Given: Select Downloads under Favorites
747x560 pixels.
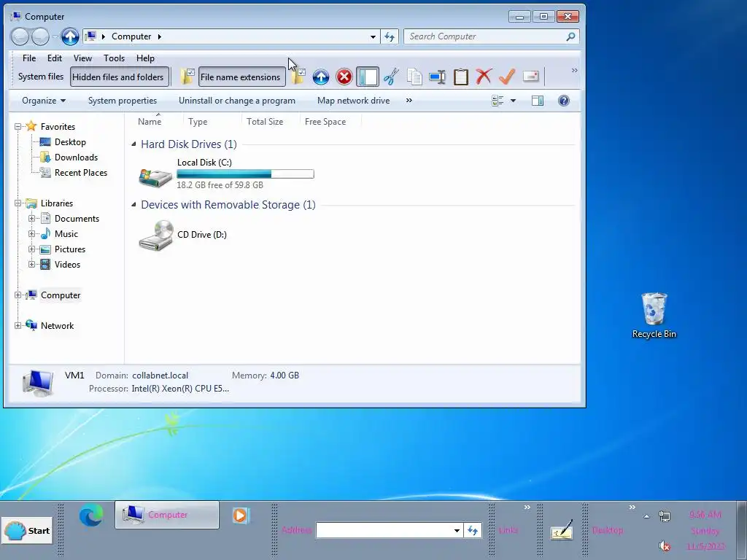Looking at the screenshot, I should pos(76,157).
